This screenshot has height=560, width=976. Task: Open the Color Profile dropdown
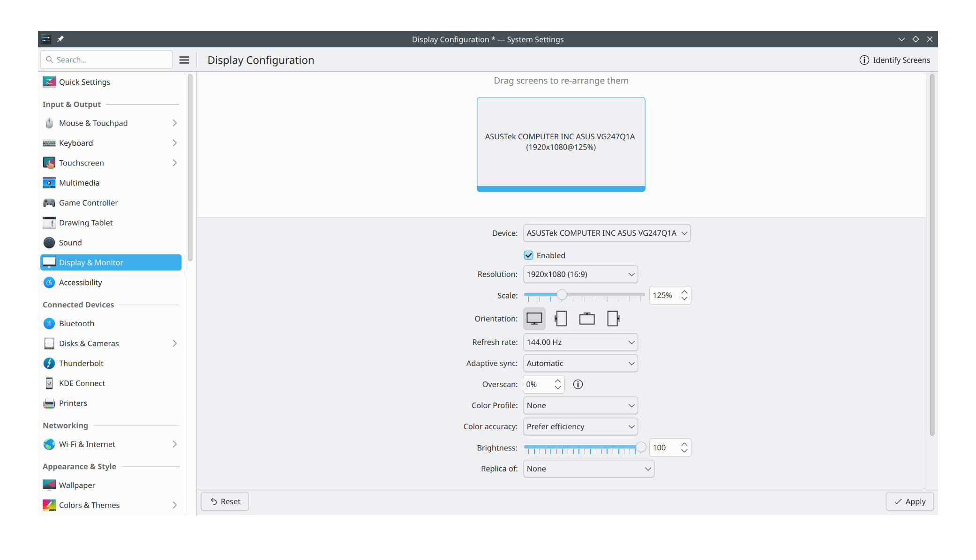580,405
